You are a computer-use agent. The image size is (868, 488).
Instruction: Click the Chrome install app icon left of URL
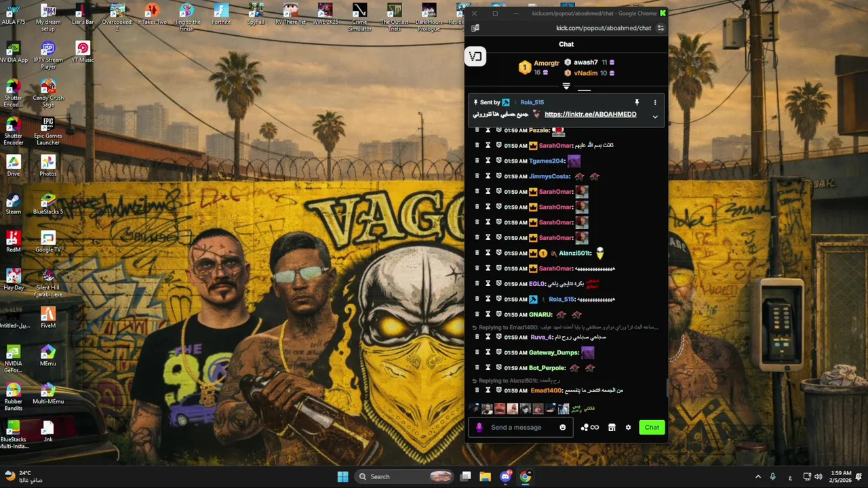coord(475,28)
